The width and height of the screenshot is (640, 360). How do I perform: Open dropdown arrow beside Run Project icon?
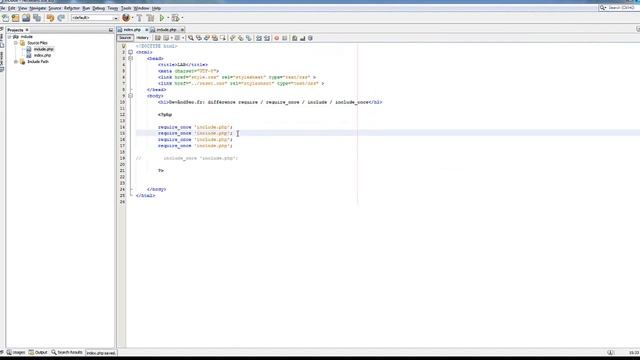[x=168, y=18]
